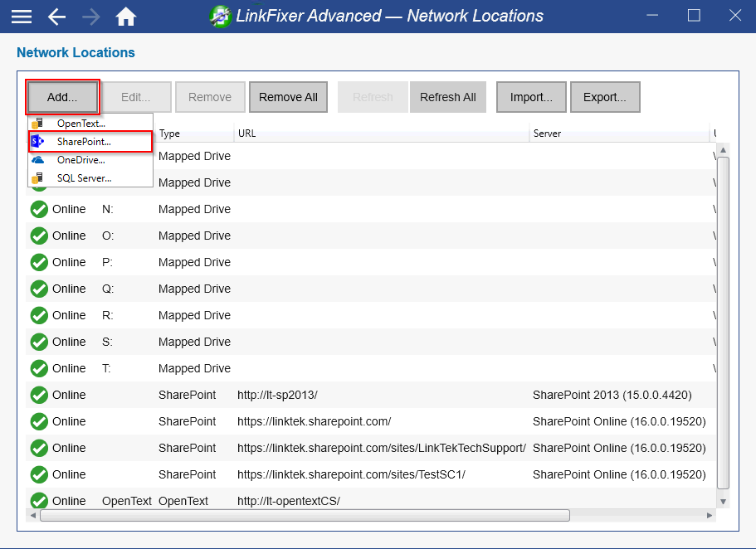Click the SharePoint icon in Add menu
The height and width of the screenshot is (549, 756).
[x=37, y=142]
